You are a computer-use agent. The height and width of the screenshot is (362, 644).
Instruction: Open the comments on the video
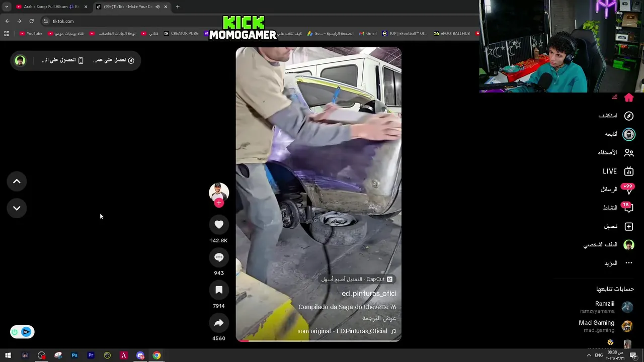pyautogui.click(x=219, y=257)
